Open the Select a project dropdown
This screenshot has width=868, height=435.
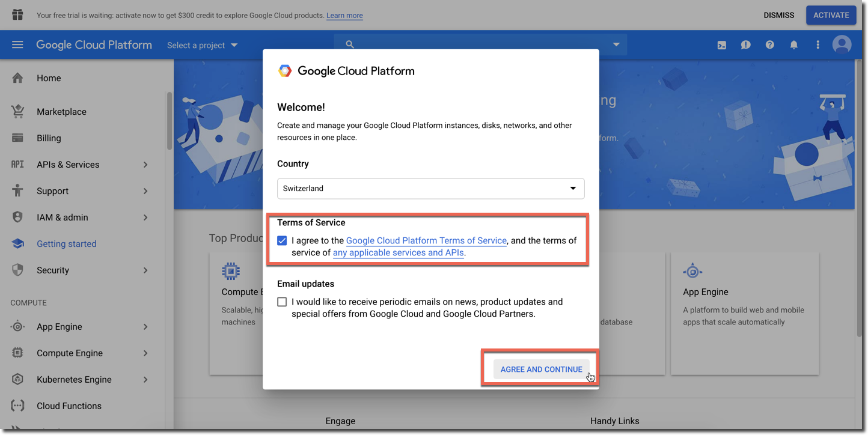(x=203, y=45)
